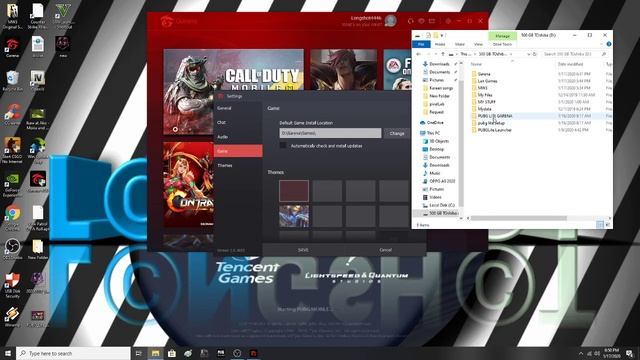The width and height of the screenshot is (640, 360).
Task: Open Microsoft Store from taskbar
Action: [172, 353]
